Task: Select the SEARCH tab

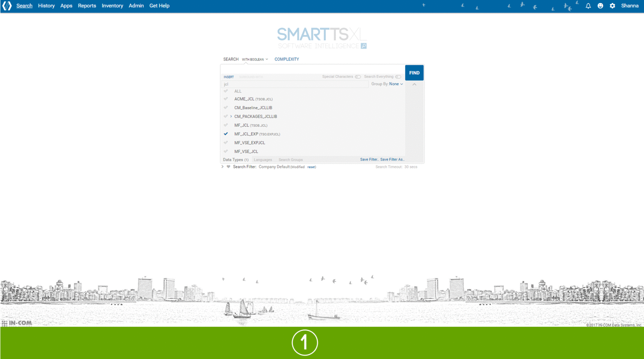Action: coord(231,59)
